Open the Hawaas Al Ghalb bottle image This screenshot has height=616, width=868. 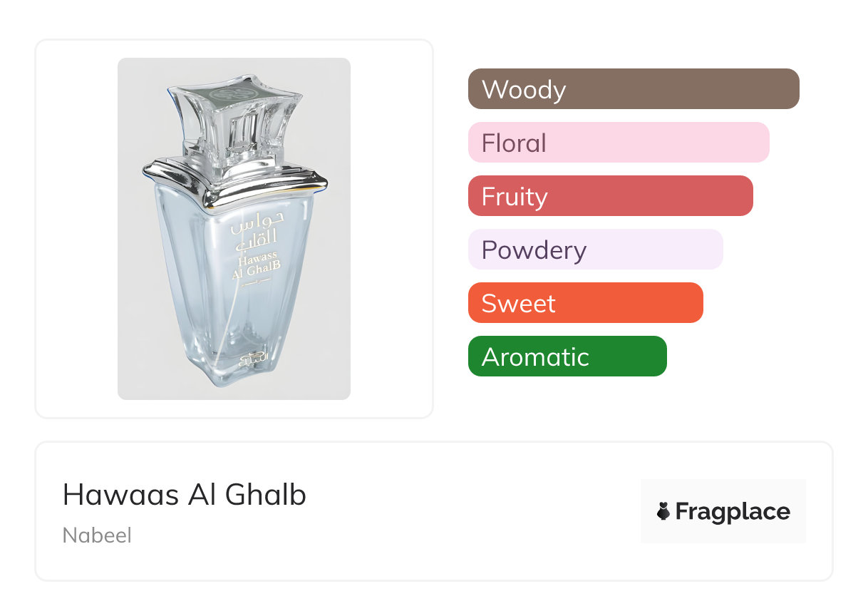coord(234,228)
